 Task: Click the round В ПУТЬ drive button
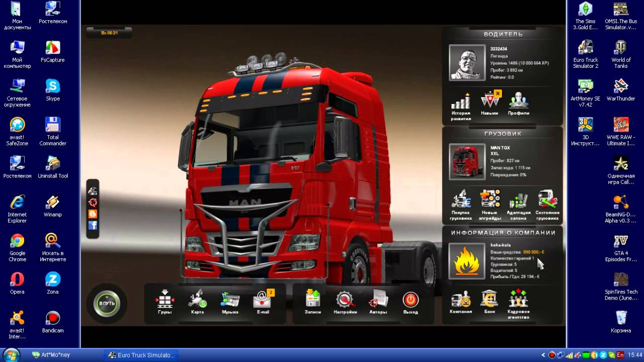click(107, 304)
